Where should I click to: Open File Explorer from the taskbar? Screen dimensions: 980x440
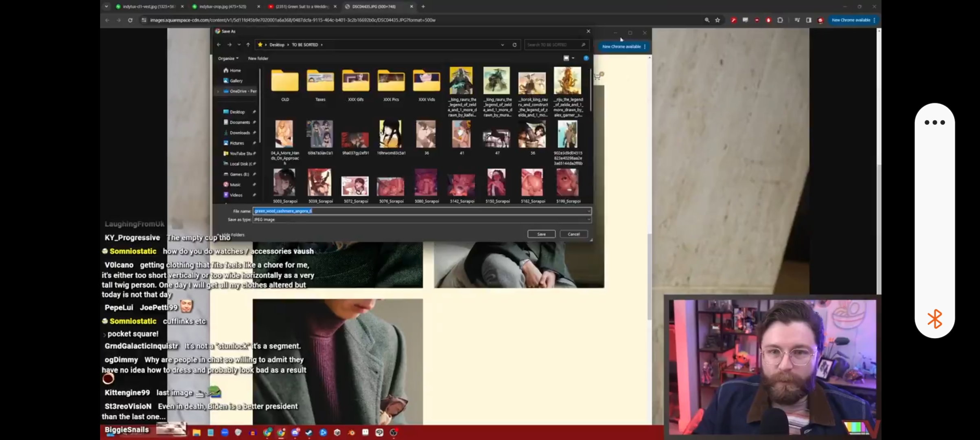point(197,433)
